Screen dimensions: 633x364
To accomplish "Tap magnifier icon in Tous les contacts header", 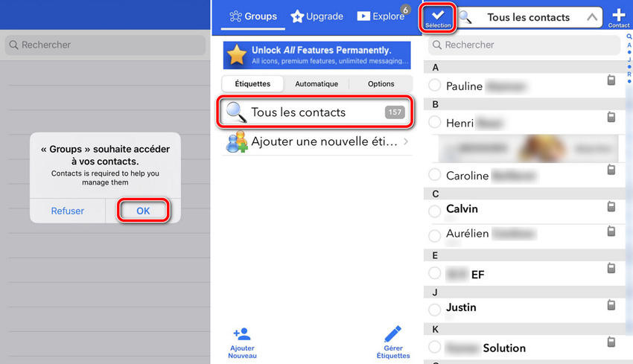I will [465, 17].
